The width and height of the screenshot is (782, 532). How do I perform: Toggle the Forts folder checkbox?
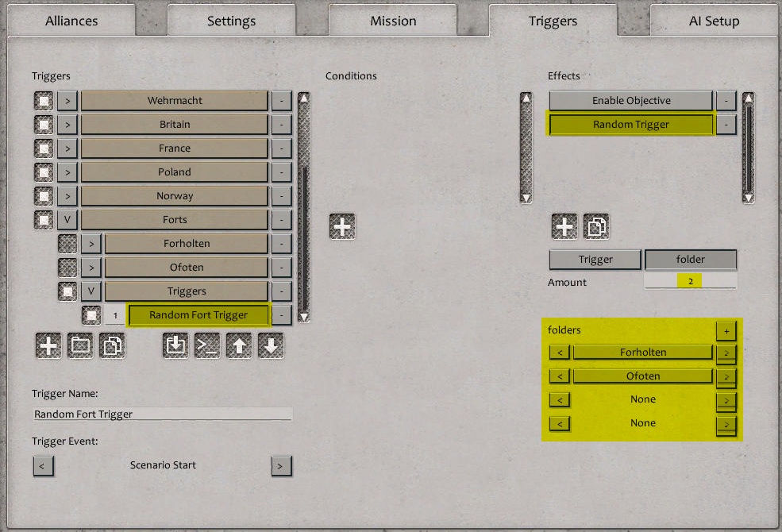[x=44, y=220]
